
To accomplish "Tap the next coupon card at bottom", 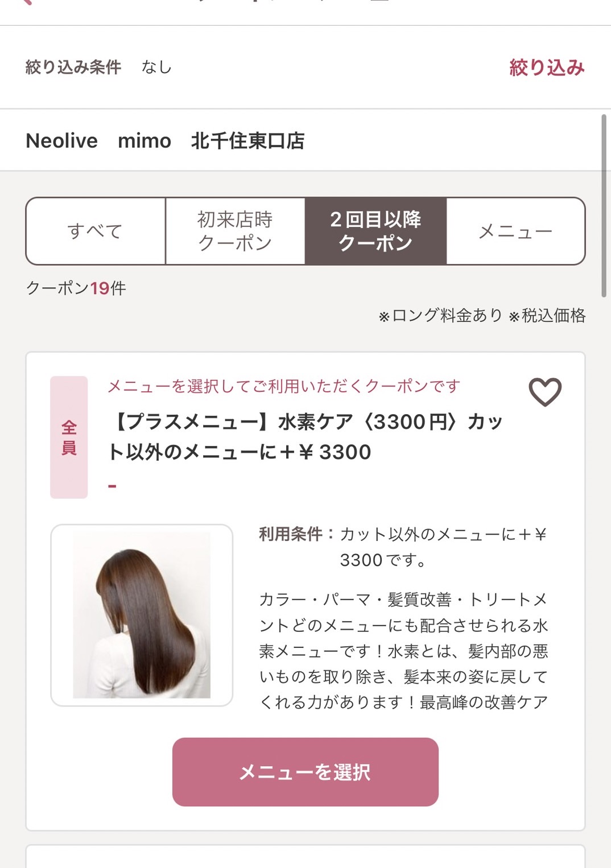I will coord(305,857).
